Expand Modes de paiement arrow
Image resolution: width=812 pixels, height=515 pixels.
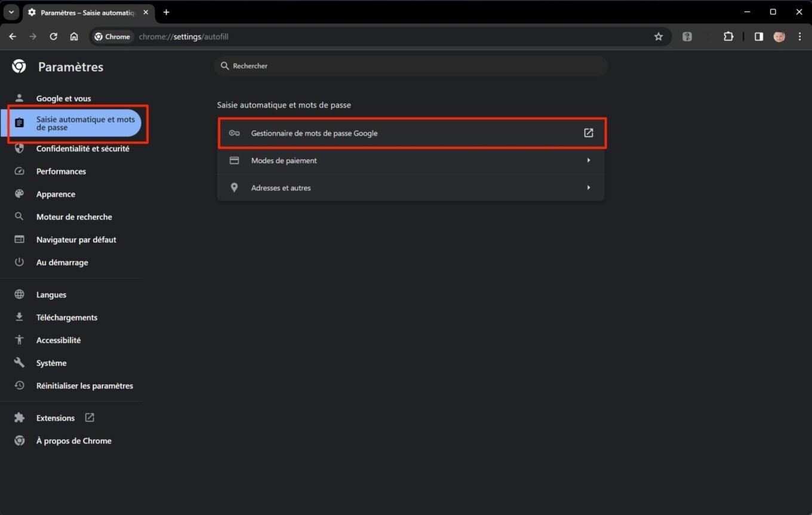(x=589, y=161)
